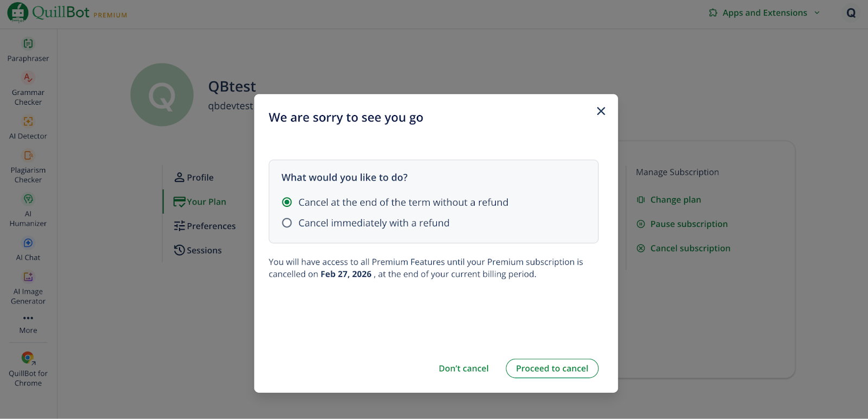Click the Don't cancel button
868x419 pixels.
tap(463, 369)
